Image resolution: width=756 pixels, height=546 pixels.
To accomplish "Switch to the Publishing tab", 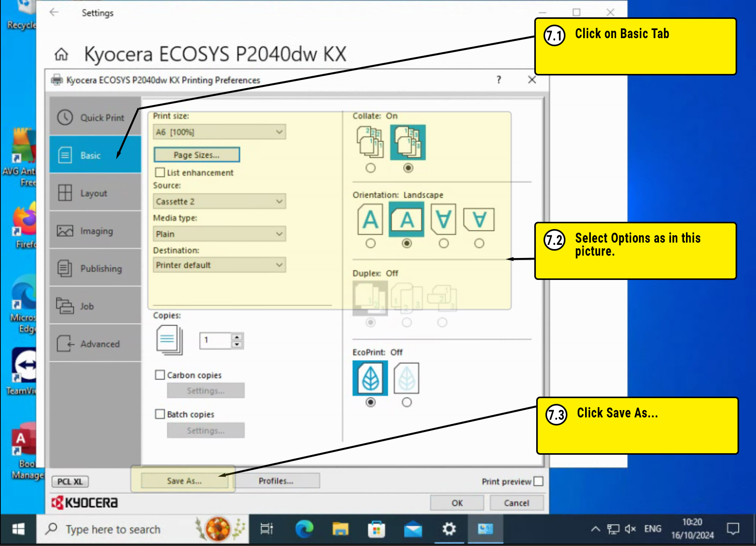I will pos(95,268).
